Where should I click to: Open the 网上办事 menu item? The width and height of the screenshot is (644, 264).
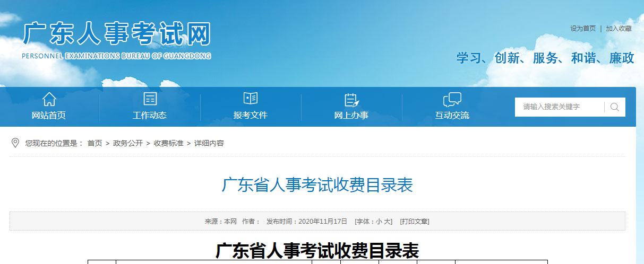pos(351,115)
